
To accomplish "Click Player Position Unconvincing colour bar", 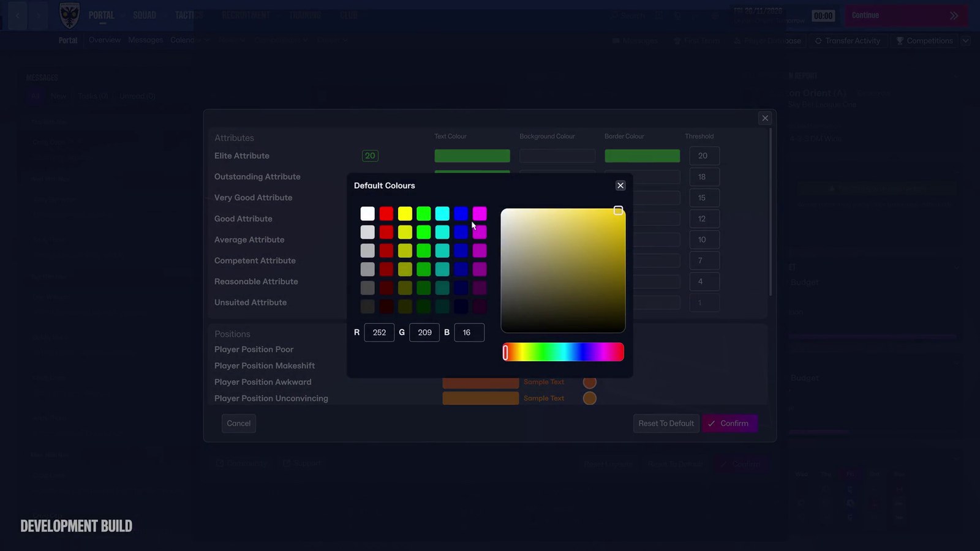I will point(481,399).
